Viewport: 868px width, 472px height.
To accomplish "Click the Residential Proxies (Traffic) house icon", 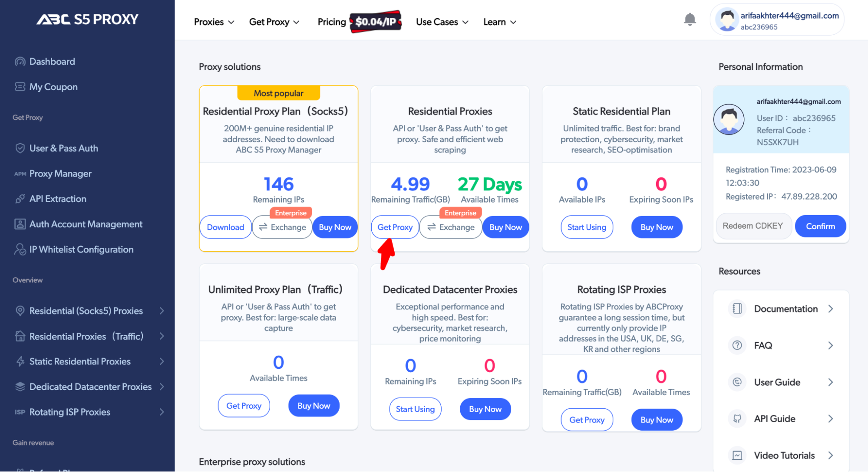I will coord(20,336).
